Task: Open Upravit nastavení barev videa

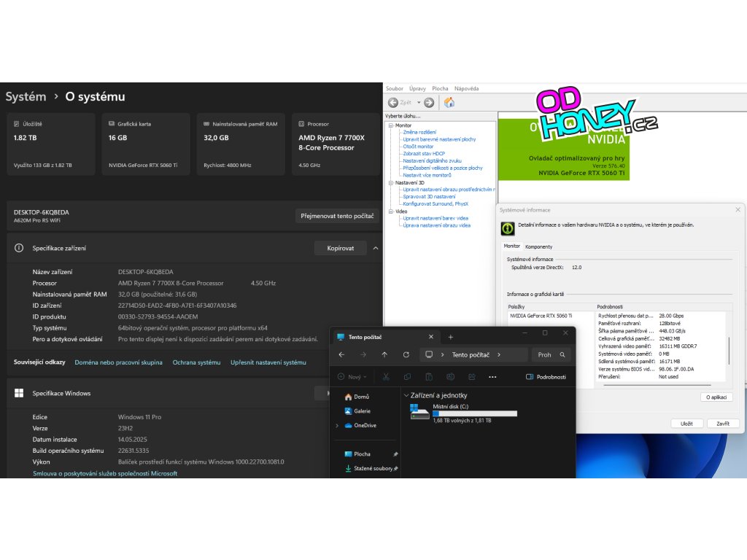Action: pyautogui.click(x=436, y=218)
